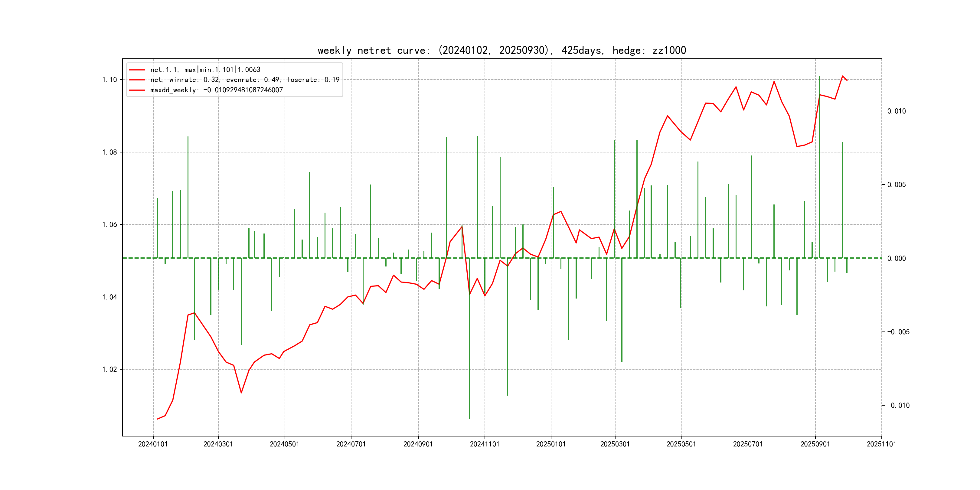Click the 1.02 left axis label
Viewport: 980px width, 490px height.
109,370
